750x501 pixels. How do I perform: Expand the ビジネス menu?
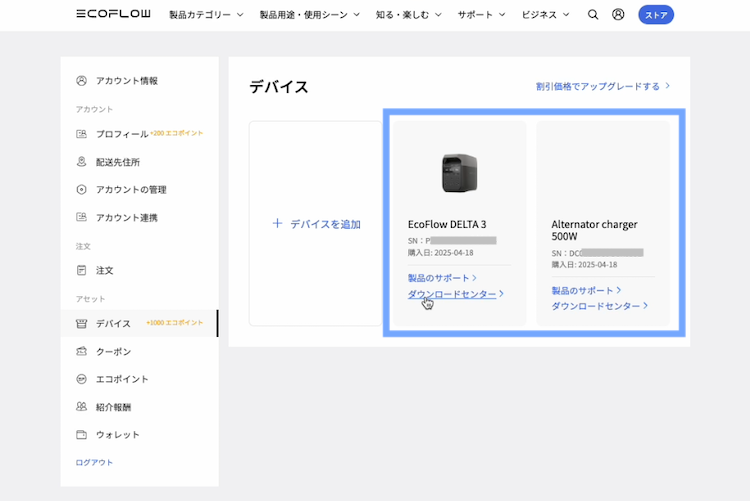545,15
